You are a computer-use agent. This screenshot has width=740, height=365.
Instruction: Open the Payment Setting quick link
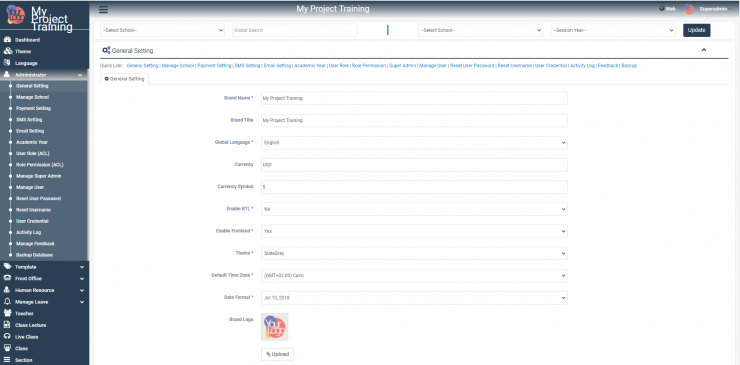pyautogui.click(x=214, y=66)
